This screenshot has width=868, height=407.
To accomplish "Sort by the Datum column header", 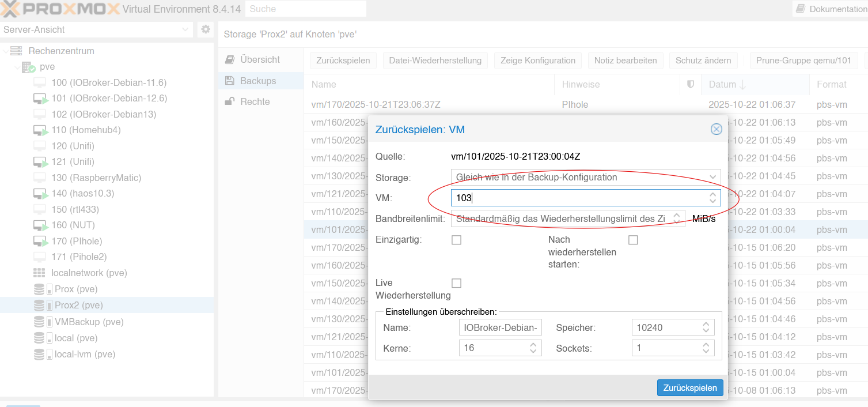I will point(755,84).
